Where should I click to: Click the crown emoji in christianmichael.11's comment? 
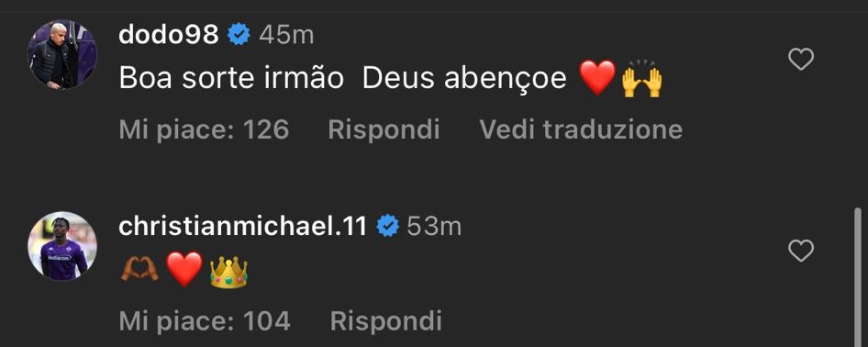coord(228,271)
